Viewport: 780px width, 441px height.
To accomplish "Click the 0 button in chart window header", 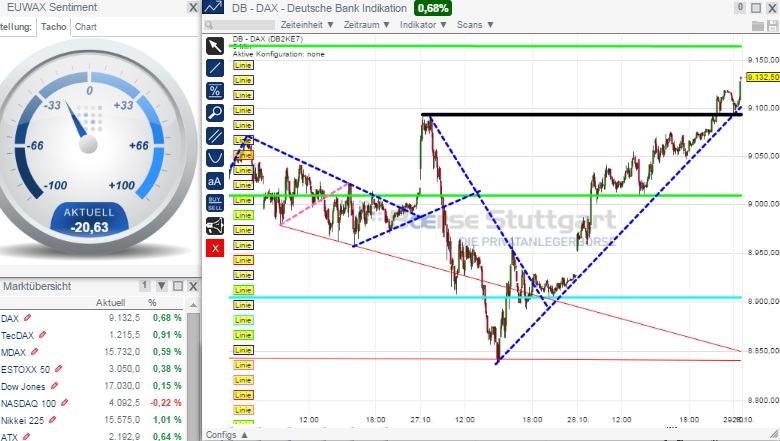I will (x=740, y=7).
